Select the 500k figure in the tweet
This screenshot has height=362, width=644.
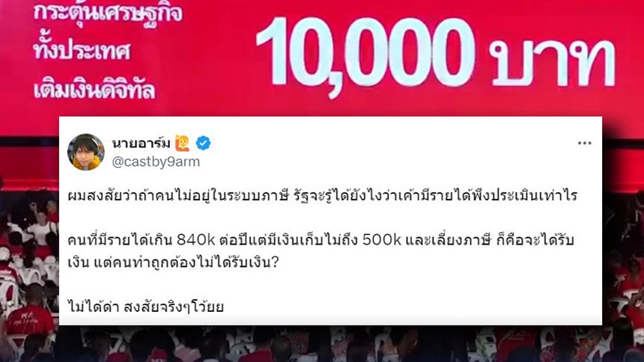point(381,240)
